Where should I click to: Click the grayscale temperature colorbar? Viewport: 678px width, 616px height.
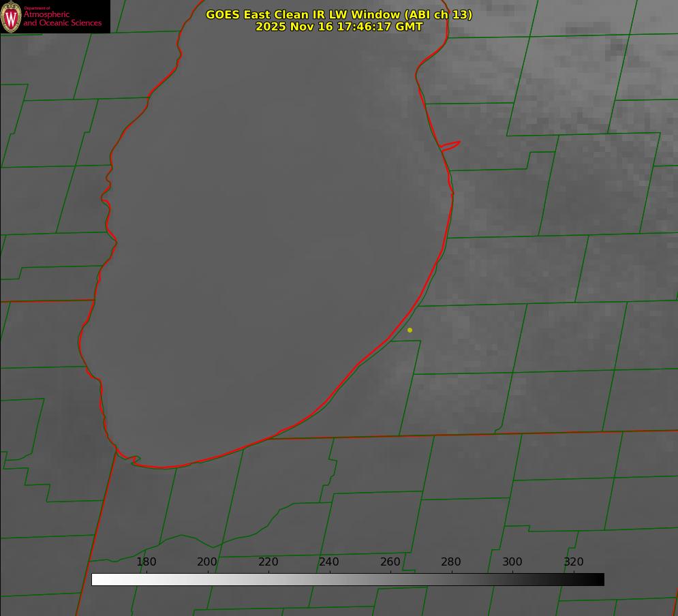348,579
